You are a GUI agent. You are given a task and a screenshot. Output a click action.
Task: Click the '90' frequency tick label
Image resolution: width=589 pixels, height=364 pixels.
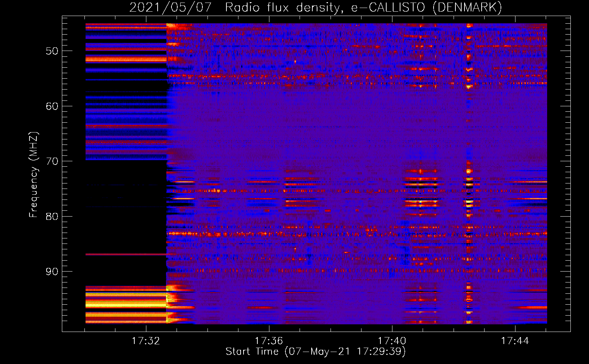click(52, 272)
